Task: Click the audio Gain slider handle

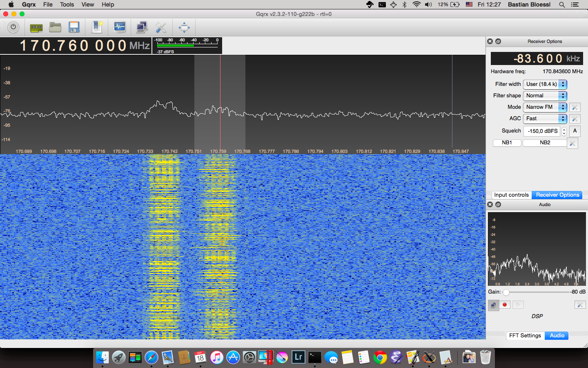Action: point(506,292)
